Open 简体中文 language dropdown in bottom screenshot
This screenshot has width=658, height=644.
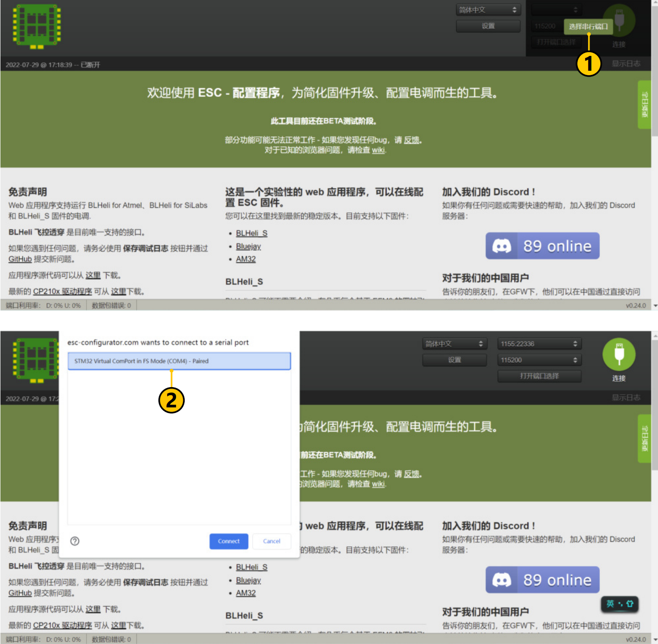[455, 344]
